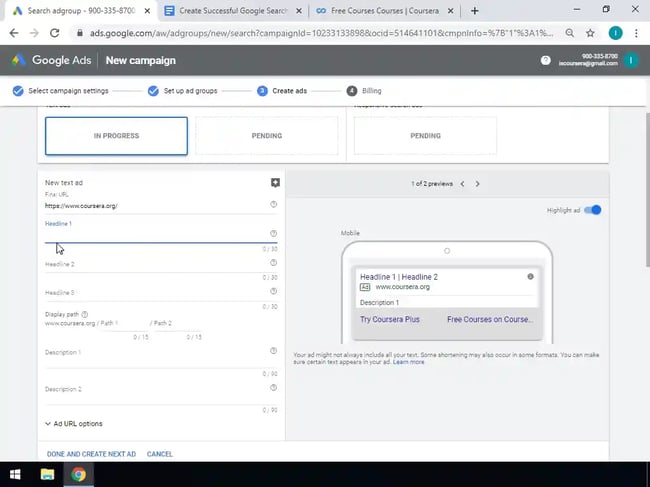Close the Search adgroup tab

click(x=147, y=11)
